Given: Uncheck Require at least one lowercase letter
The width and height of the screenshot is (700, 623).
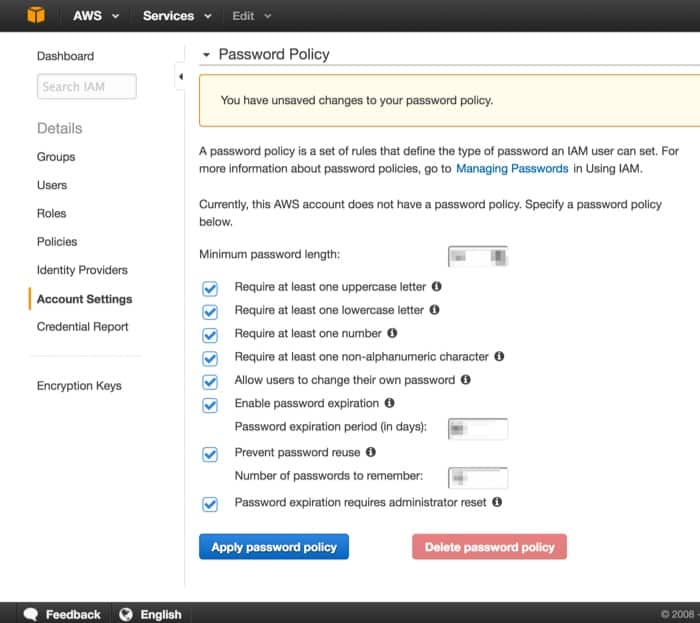Looking at the screenshot, I should click(x=210, y=312).
